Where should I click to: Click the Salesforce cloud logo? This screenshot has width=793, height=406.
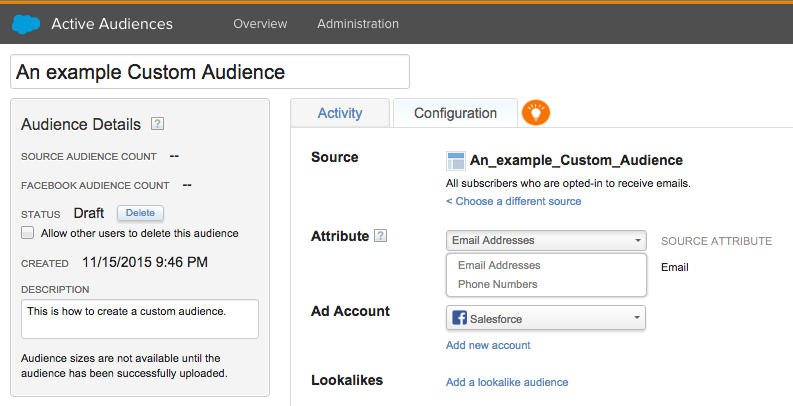(x=26, y=23)
